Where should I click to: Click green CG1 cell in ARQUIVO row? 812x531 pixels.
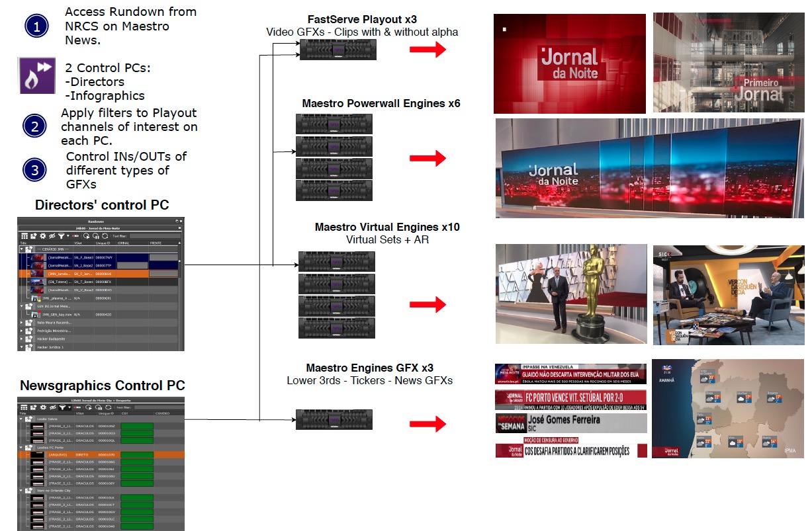(137, 455)
